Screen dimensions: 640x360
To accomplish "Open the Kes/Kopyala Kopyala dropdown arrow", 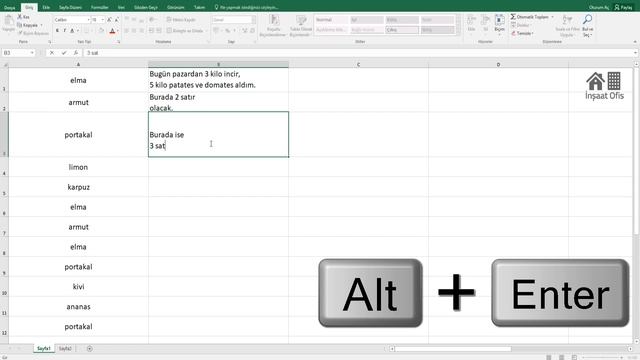I will [x=41, y=25].
